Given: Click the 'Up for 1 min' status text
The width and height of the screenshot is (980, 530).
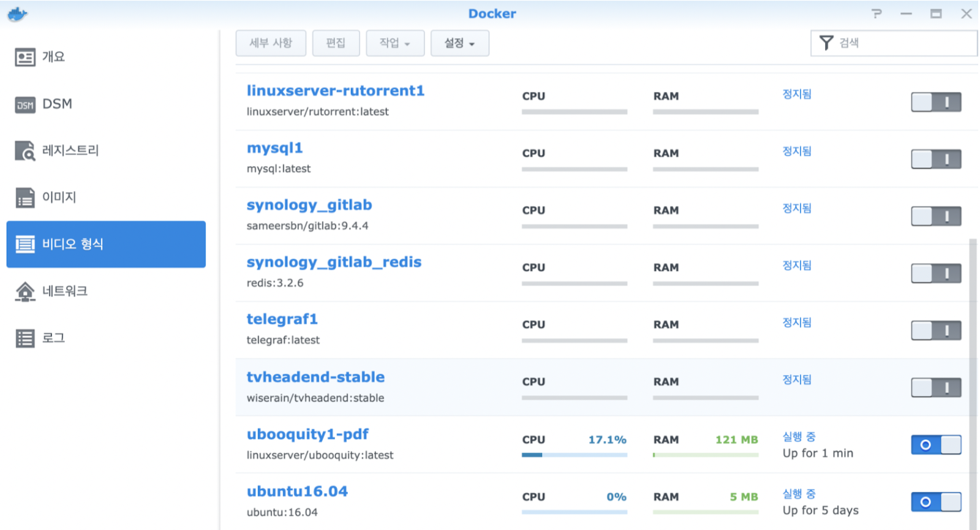Looking at the screenshot, I should click(818, 453).
